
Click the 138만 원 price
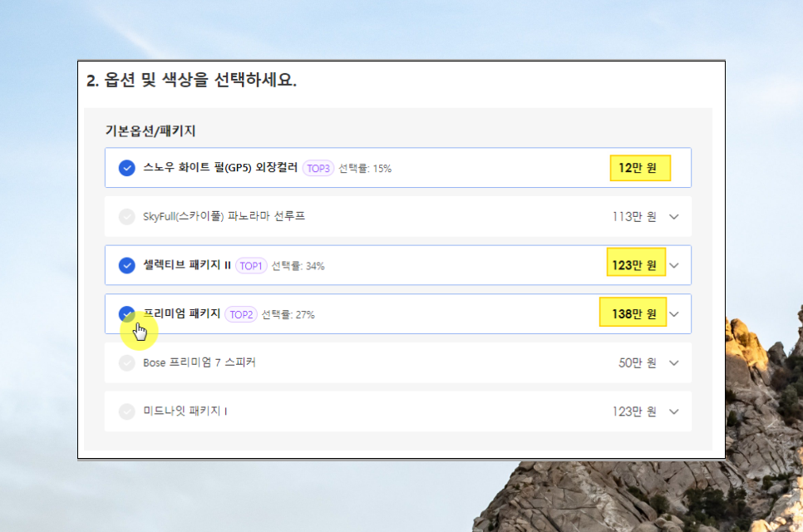tap(634, 314)
